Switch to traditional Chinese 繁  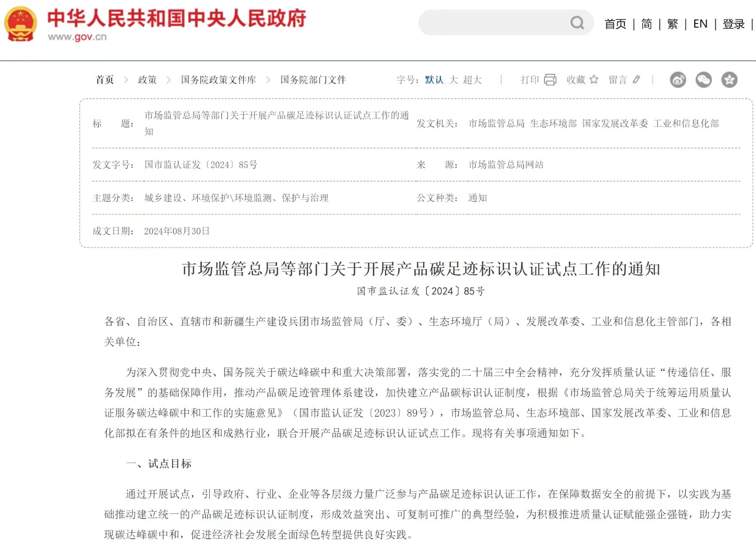coord(672,24)
